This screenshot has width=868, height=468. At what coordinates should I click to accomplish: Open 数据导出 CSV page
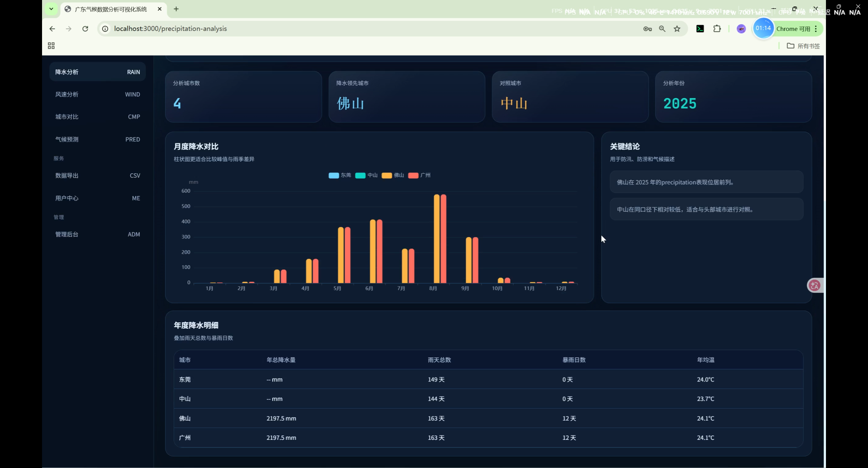click(97, 176)
